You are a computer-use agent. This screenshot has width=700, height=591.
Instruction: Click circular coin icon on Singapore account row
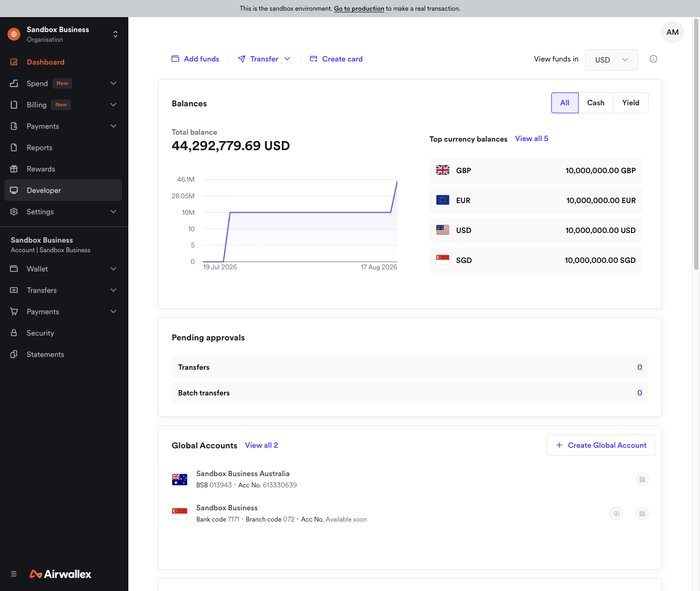coord(617,514)
